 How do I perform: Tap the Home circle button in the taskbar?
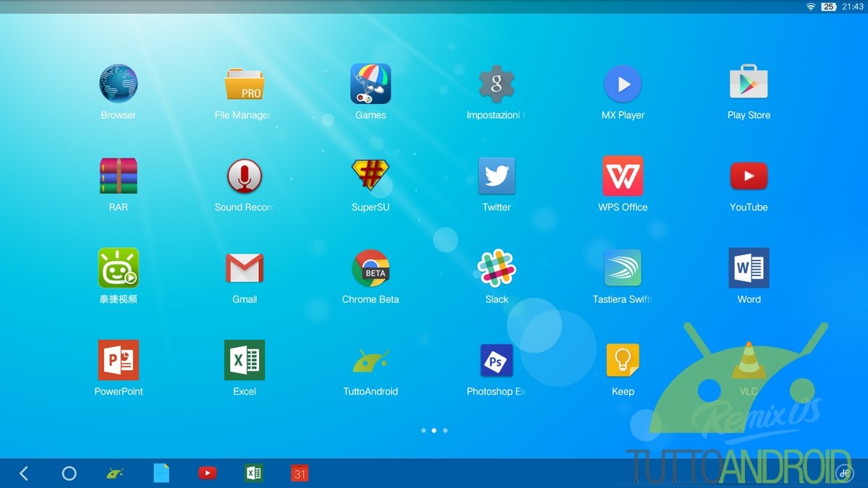[69, 474]
